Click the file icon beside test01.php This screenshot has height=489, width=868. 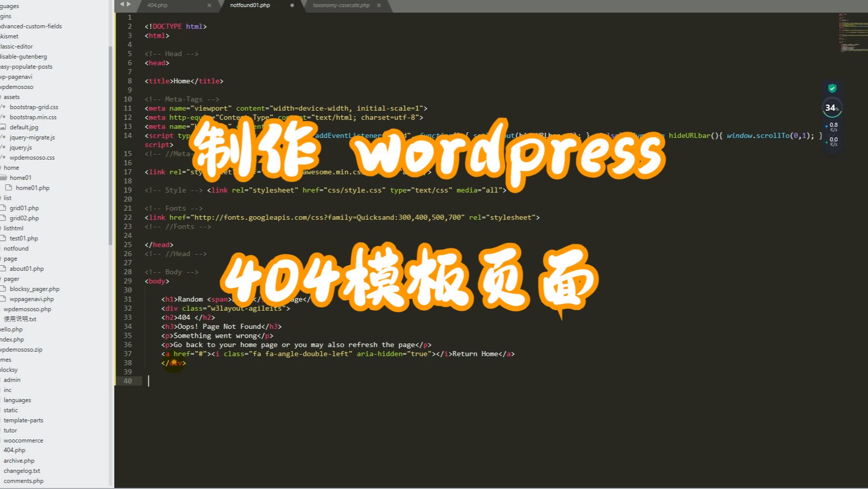[x=4, y=238]
